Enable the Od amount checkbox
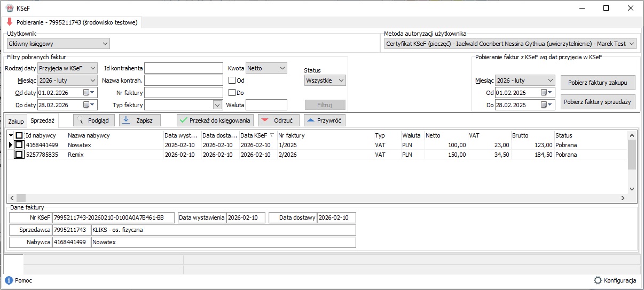Viewport: 644px width, 290px height. click(232, 80)
